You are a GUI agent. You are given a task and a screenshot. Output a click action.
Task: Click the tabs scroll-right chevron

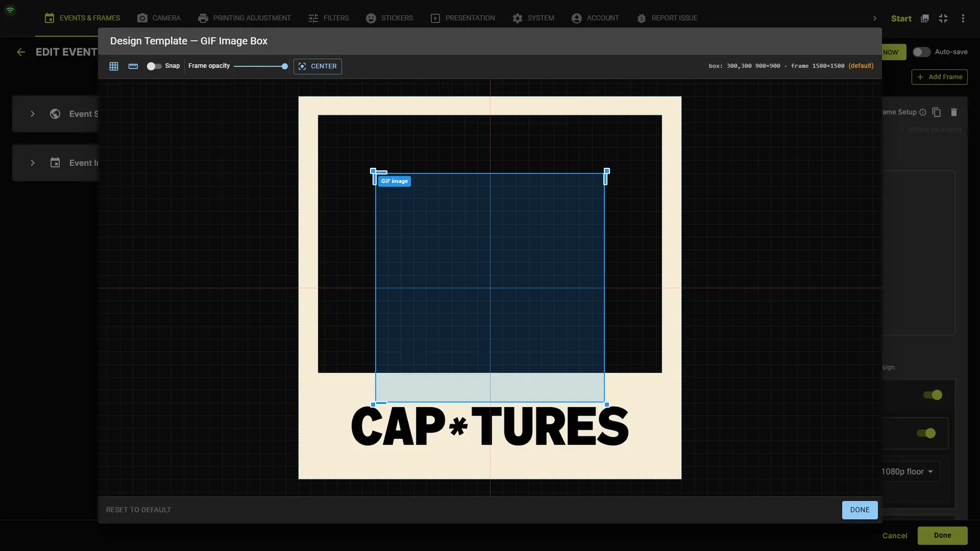click(875, 18)
